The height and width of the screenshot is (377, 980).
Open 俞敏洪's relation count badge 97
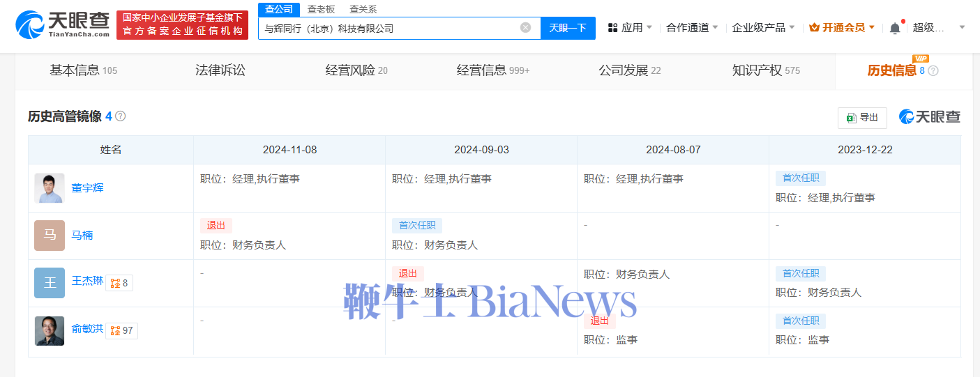click(x=121, y=330)
